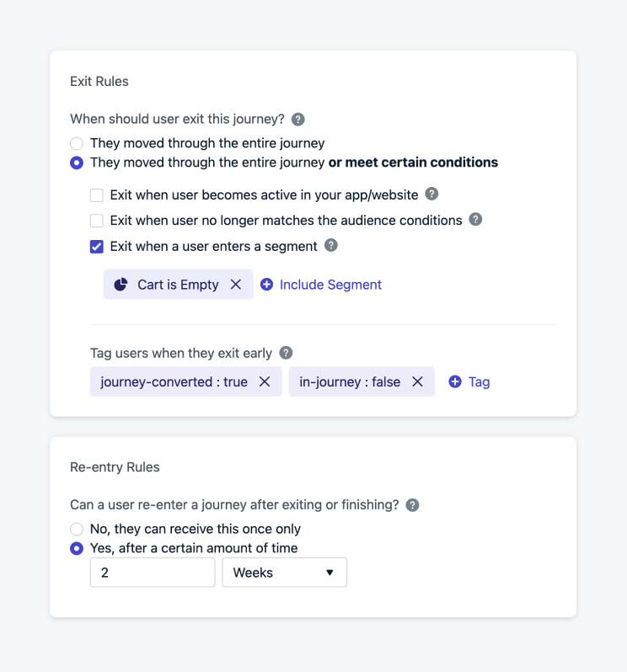The image size is (627, 672).
Task: Click the pie chart icon in Cart is Empty chip
Action: [x=121, y=285]
